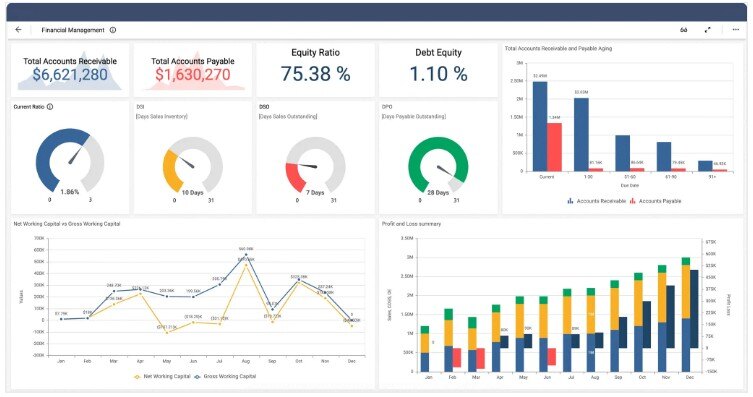Click the Equity Ratio card heading
This screenshot has width=753, height=397.
click(316, 52)
